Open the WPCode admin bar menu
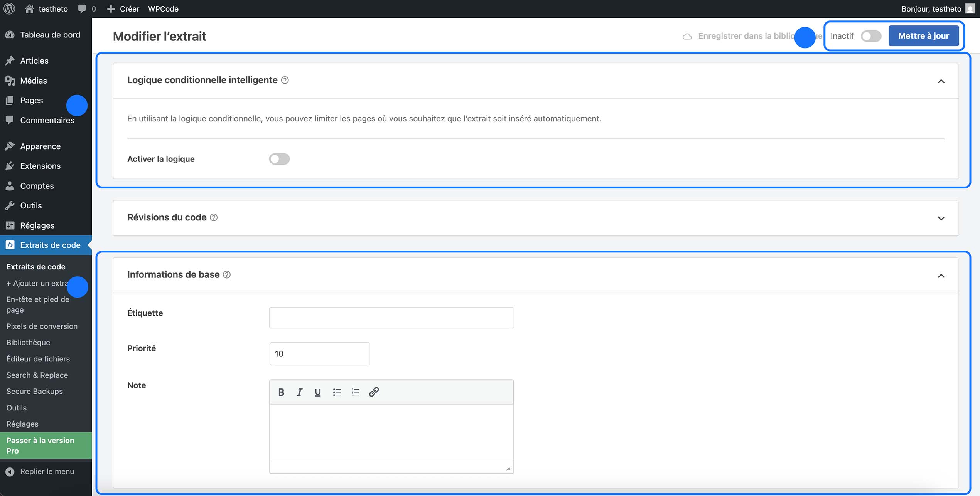Viewport: 980px width, 496px height. click(x=163, y=8)
